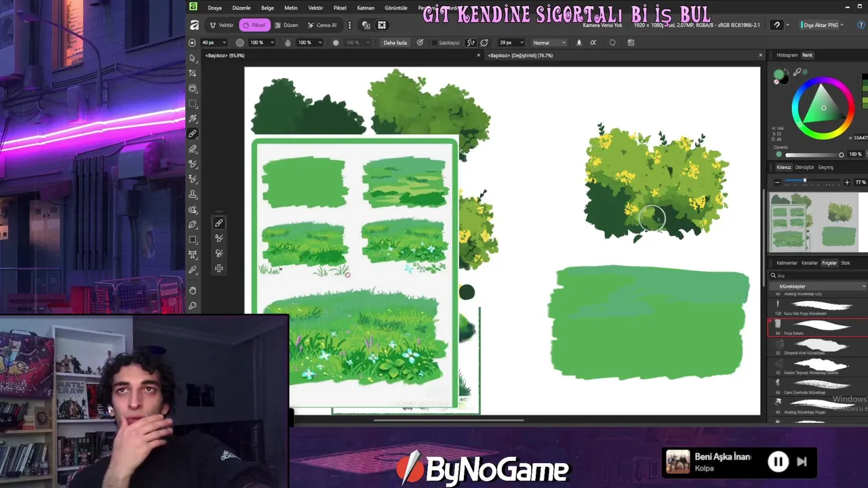Toggle the pressure size control icon
868x488 pixels.
(x=420, y=42)
